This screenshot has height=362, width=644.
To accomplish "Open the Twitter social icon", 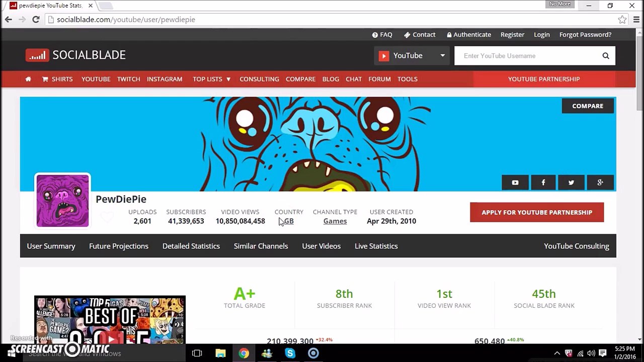I will coord(572,183).
